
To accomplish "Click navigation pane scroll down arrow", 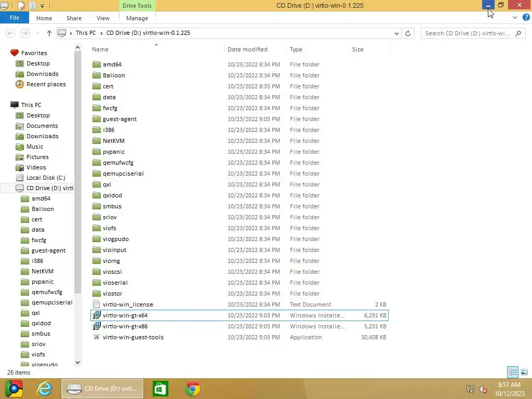I will click(78, 362).
